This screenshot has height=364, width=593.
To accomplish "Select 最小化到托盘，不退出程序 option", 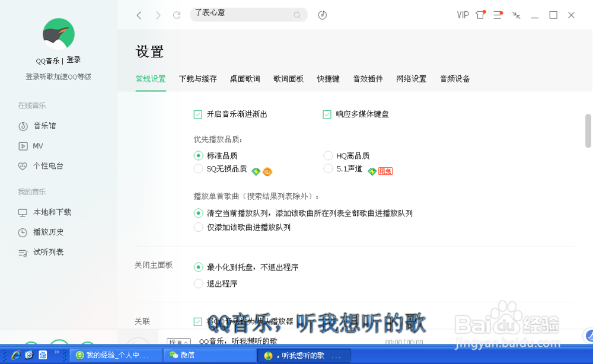I will [198, 267].
